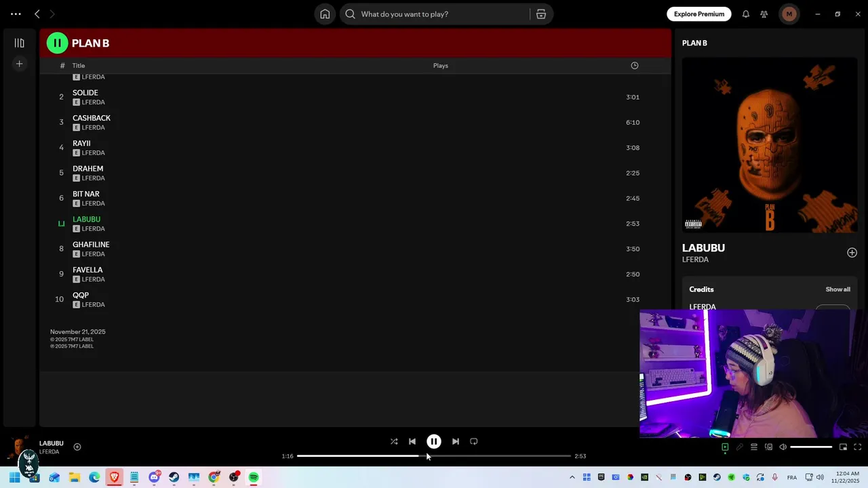Open the user profile avatar
The height and width of the screenshot is (488, 868).
coord(789,14)
